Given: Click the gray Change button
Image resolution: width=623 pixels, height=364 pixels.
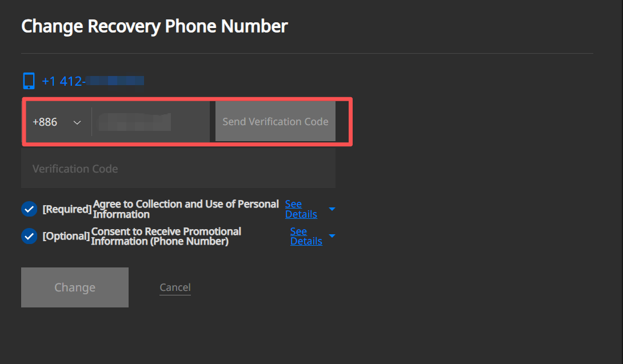Looking at the screenshot, I should [x=75, y=287].
